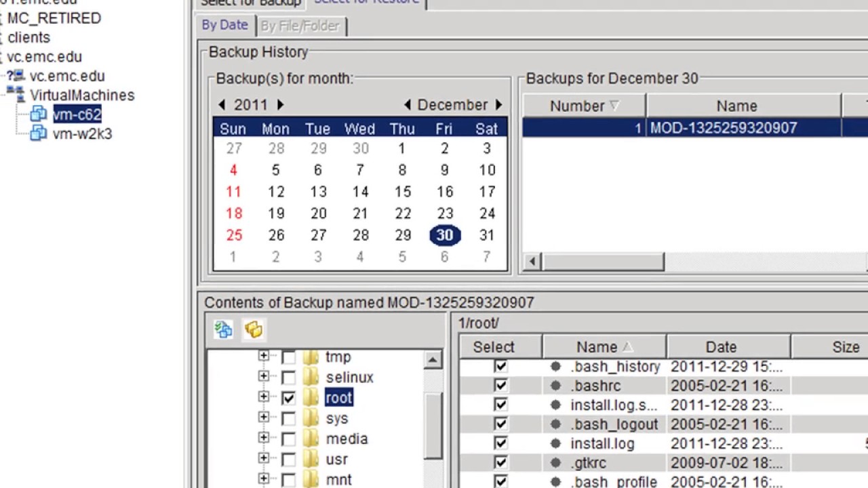The width and height of the screenshot is (868, 488).
Task: Sort files by Date column header
Action: tap(728, 347)
